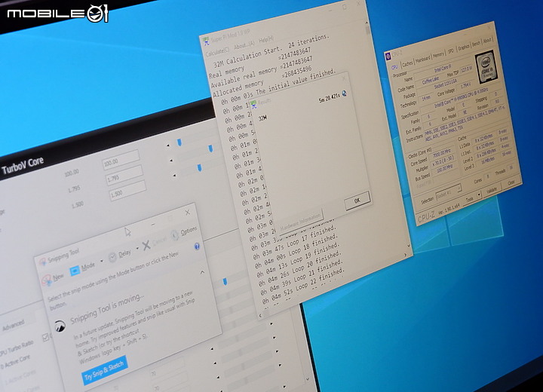
Task: Click the Bus Speed 100.00 MHz value
Action: tap(444, 169)
